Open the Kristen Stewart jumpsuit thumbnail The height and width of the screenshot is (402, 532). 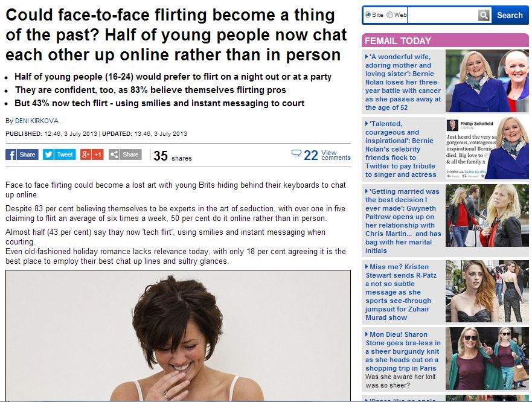coord(487,292)
